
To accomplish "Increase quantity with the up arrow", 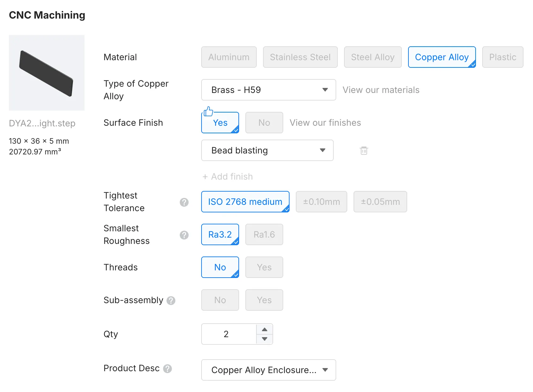I will point(265,329).
